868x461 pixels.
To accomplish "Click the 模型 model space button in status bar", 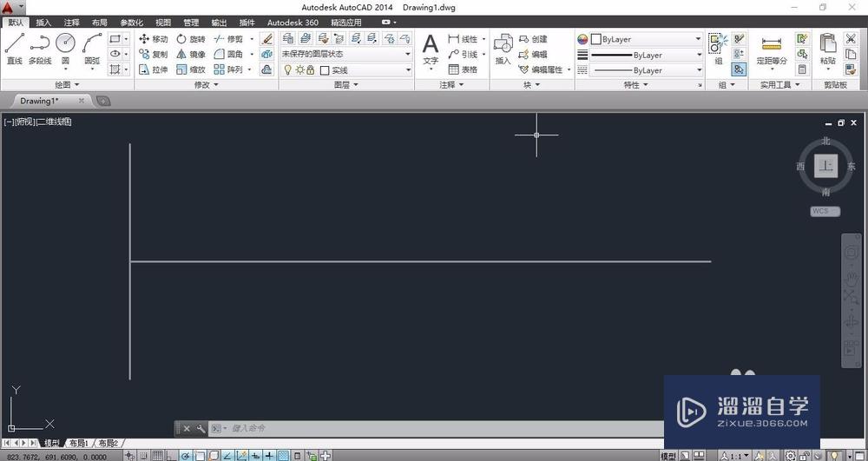I will tap(668, 456).
